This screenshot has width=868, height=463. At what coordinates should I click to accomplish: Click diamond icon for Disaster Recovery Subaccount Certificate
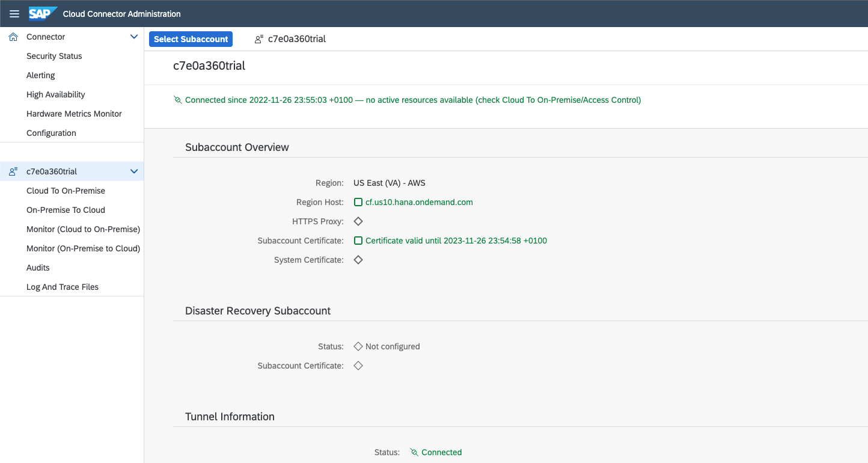tap(358, 366)
